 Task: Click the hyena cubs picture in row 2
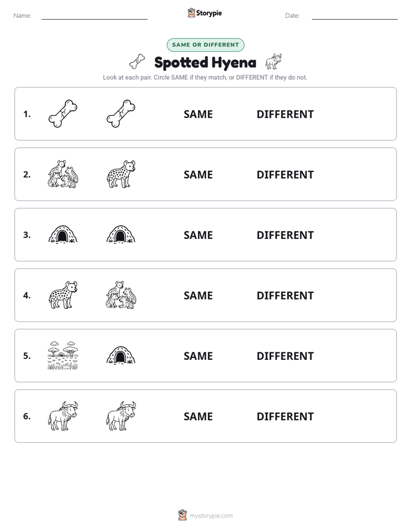(63, 174)
